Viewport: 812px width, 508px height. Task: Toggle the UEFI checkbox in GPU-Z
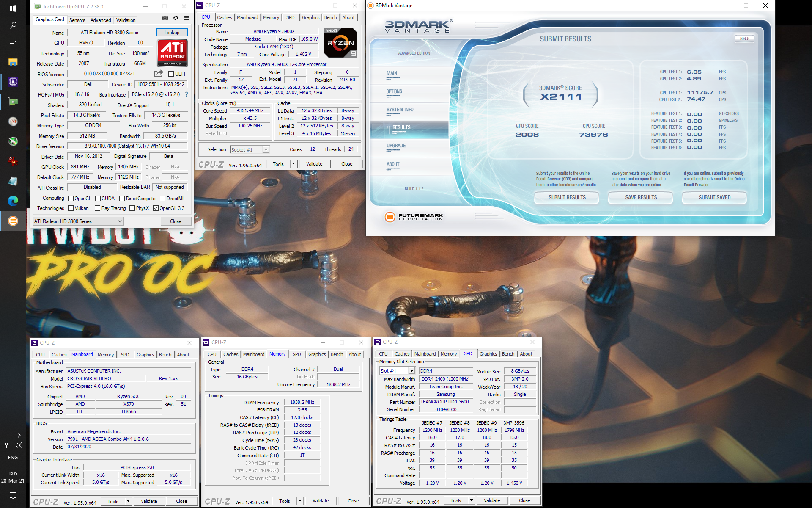pyautogui.click(x=171, y=74)
